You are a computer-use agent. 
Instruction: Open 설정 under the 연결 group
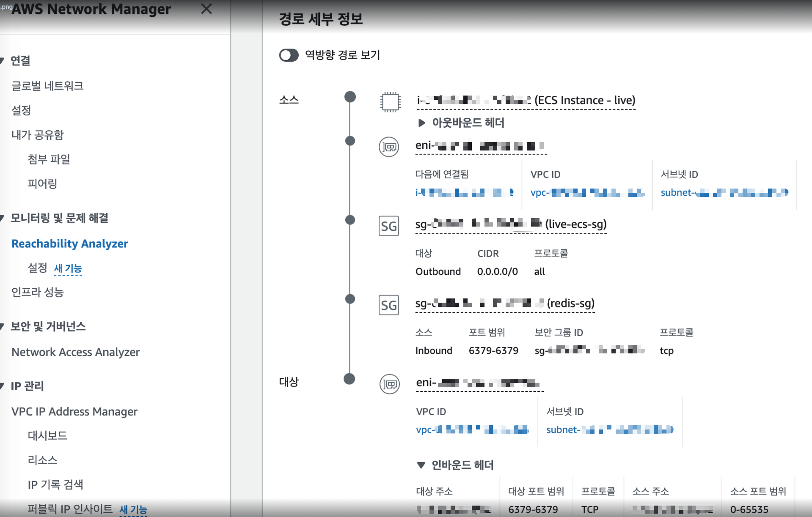tap(21, 110)
